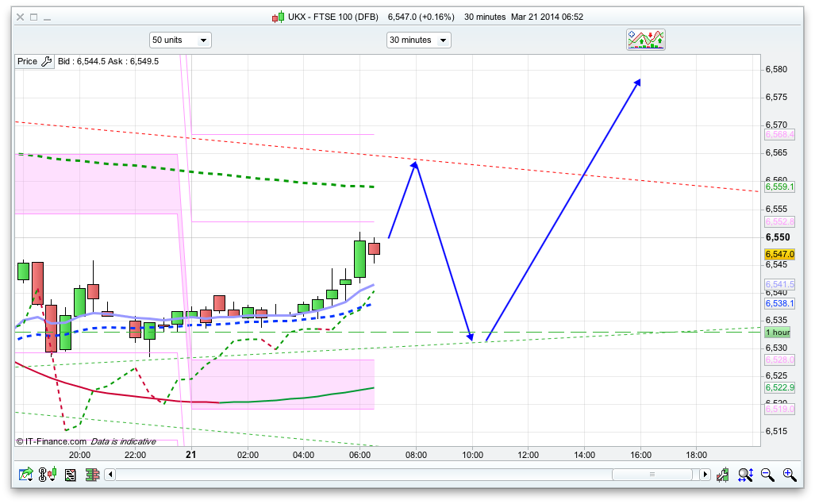Image resolution: width=815 pixels, height=504 pixels.
Task: Click the chart indicators icon in the top toolbar
Action: tap(646, 40)
